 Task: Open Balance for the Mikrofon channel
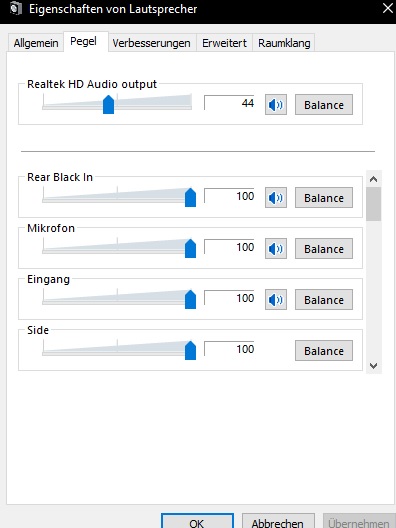[x=324, y=249]
